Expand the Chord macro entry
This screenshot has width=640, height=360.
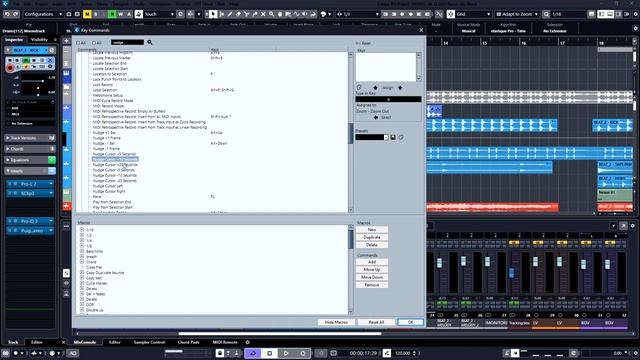point(82,262)
